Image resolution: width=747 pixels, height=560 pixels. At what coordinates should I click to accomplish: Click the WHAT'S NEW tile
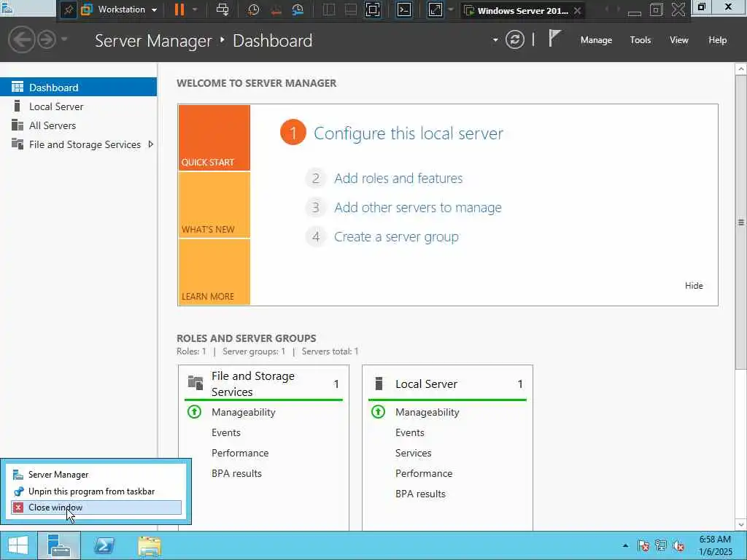(214, 205)
